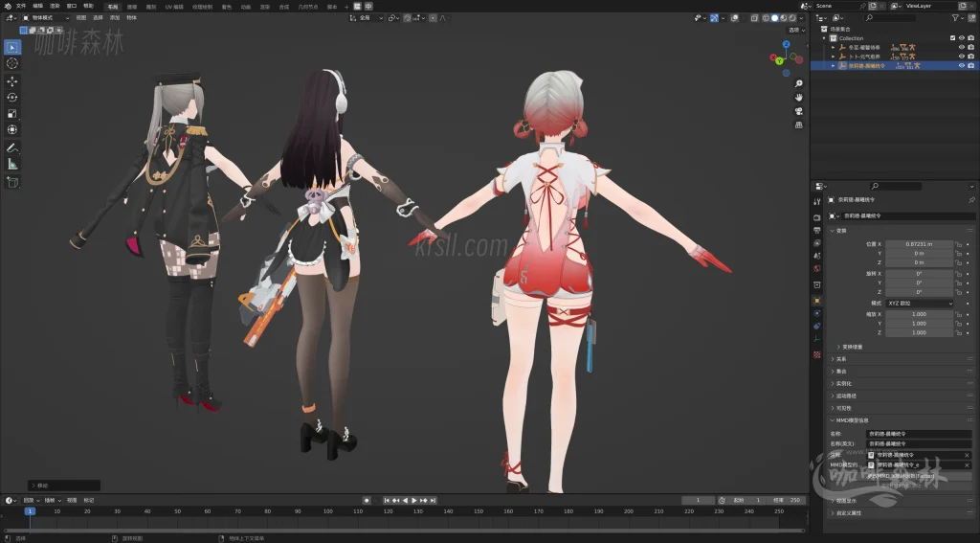
Task: Open the Object Mode dropdown
Action: click(x=46, y=18)
